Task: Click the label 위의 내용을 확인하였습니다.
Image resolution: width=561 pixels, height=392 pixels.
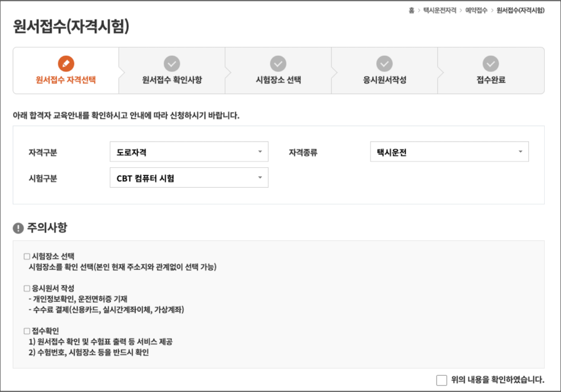Action: click(x=498, y=380)
